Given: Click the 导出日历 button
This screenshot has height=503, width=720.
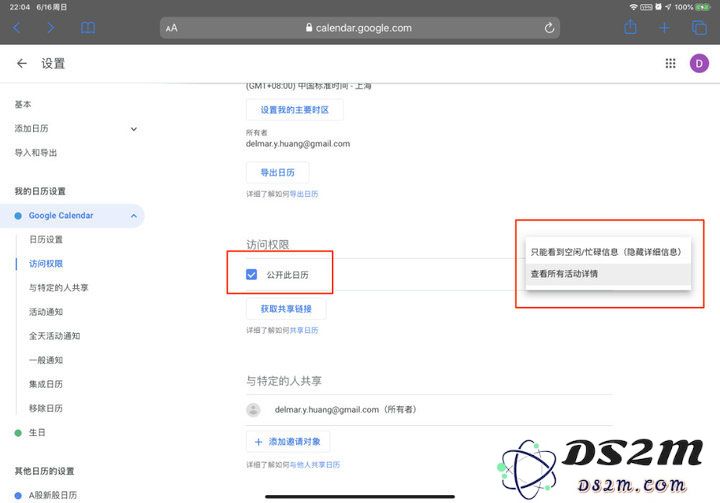Looking at the screenshot, I should point(277,173).
